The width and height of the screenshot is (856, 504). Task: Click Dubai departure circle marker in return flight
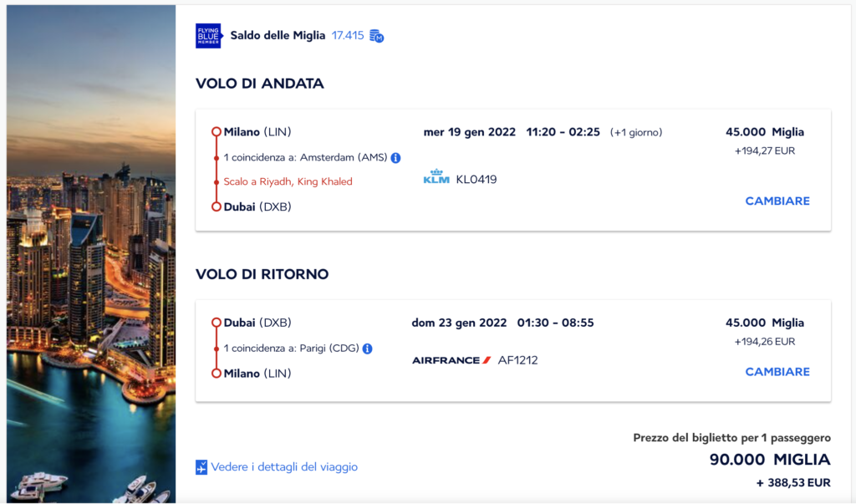tap(217, 323)
